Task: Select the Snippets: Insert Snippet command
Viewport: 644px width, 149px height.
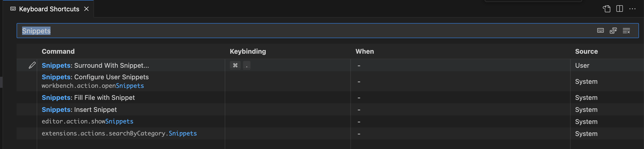Action: 79,109
